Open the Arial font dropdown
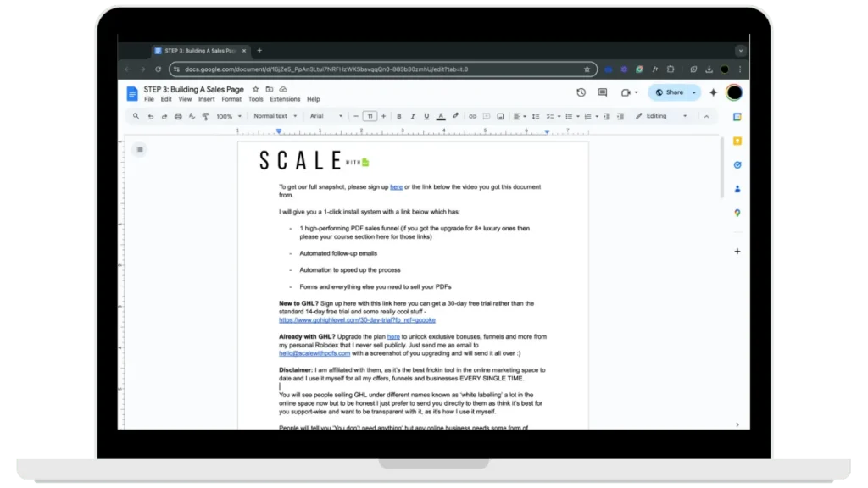Image resolution: width=868 pixels, height=488 pixels. click(x=326, y=116)
